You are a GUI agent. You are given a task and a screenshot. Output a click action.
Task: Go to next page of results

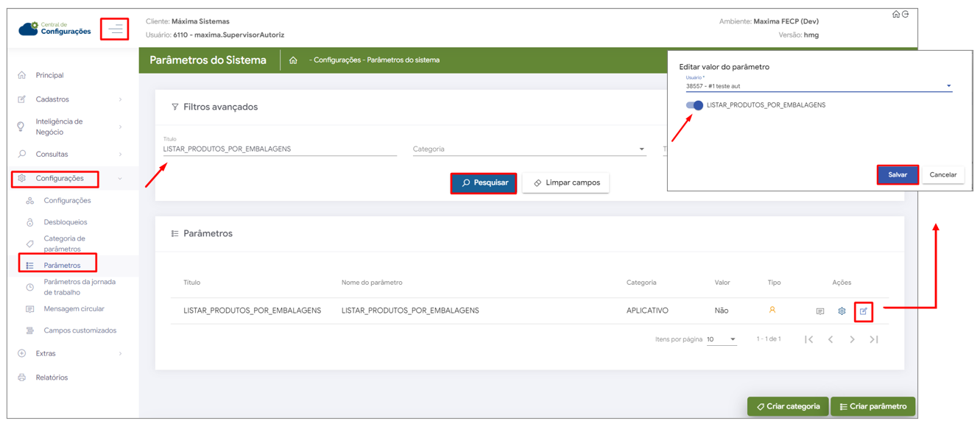[x=852, y=339]
